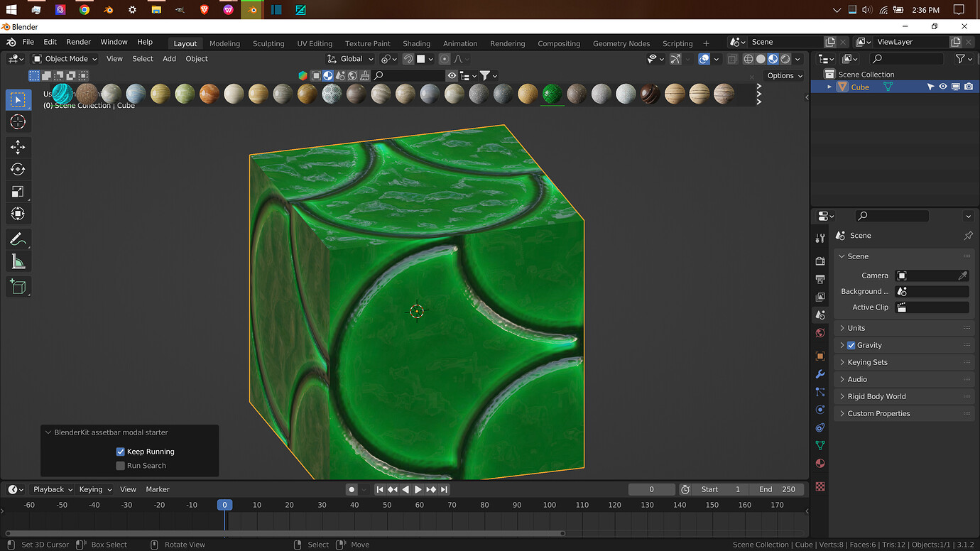Open Google Chrome from the Windows taskbar
980x551 pixels.
85,10
